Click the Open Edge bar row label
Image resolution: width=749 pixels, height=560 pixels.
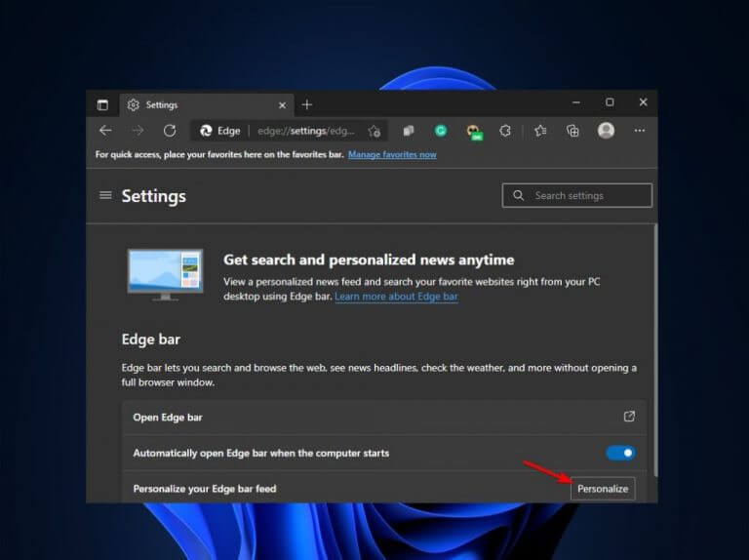(168, 418)
